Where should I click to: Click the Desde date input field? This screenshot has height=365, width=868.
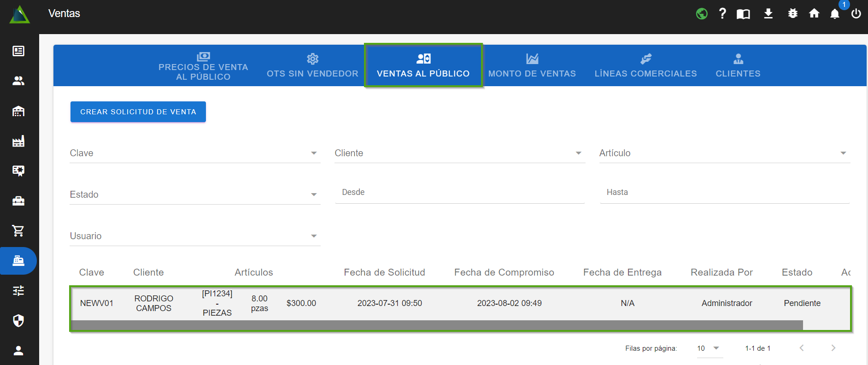tap(459, 193)
